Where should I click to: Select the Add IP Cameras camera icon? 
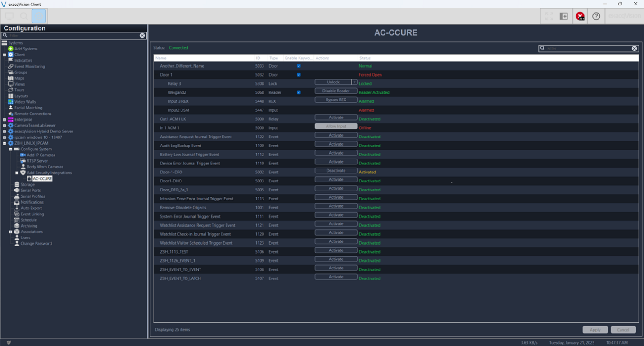[x=23, y=155]
